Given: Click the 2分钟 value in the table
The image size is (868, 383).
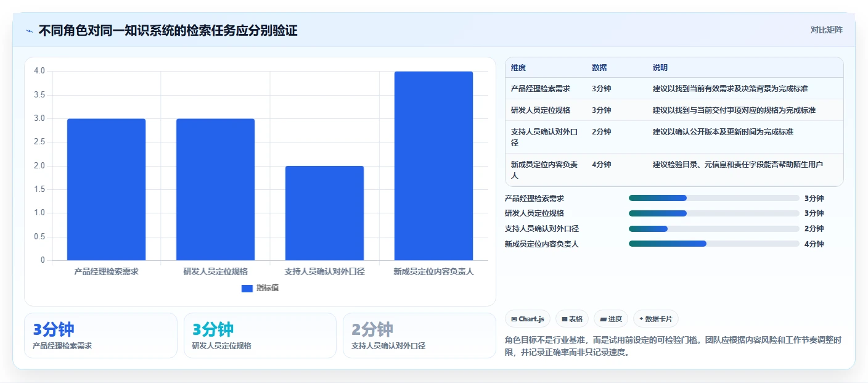Looking at the screenshot, I should (x=602, y=132).
